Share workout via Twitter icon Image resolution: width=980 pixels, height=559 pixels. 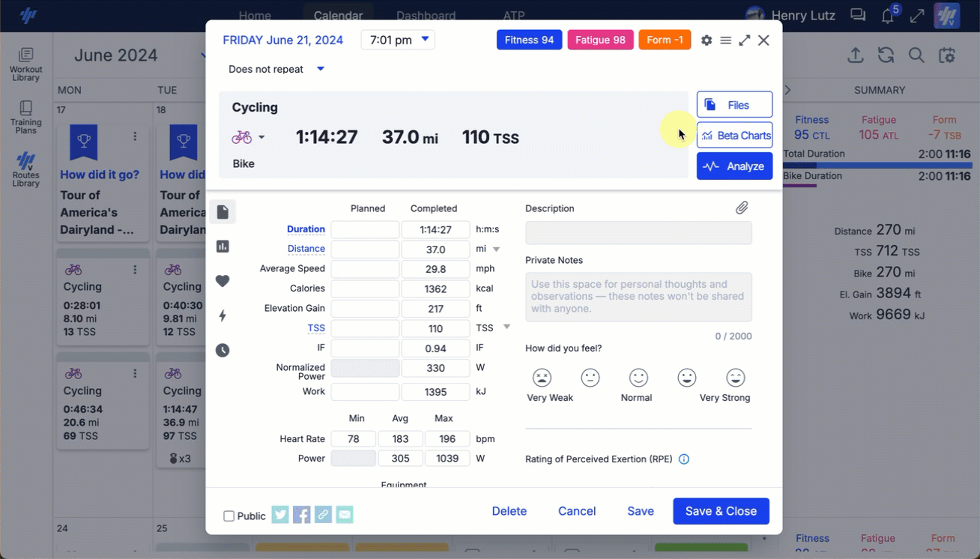[280, 515]
